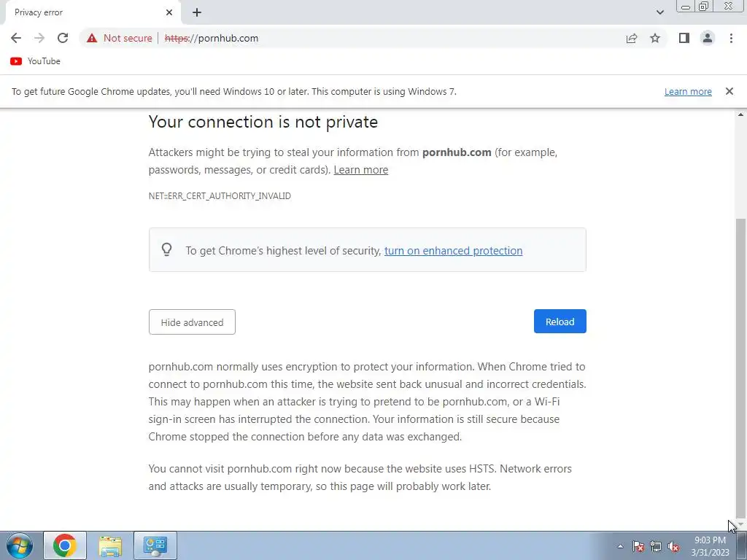Restore down the Chrome window

click(703, 7)
